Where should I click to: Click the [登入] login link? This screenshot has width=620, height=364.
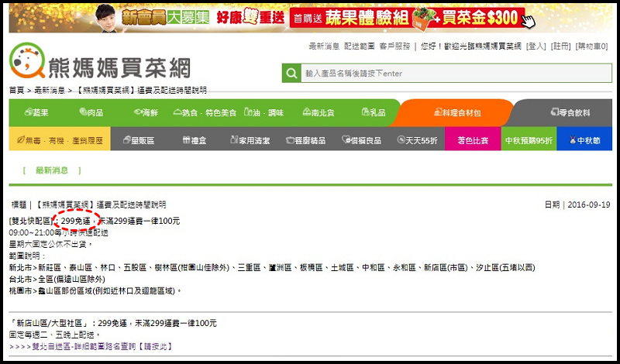(x=536, y=46)
